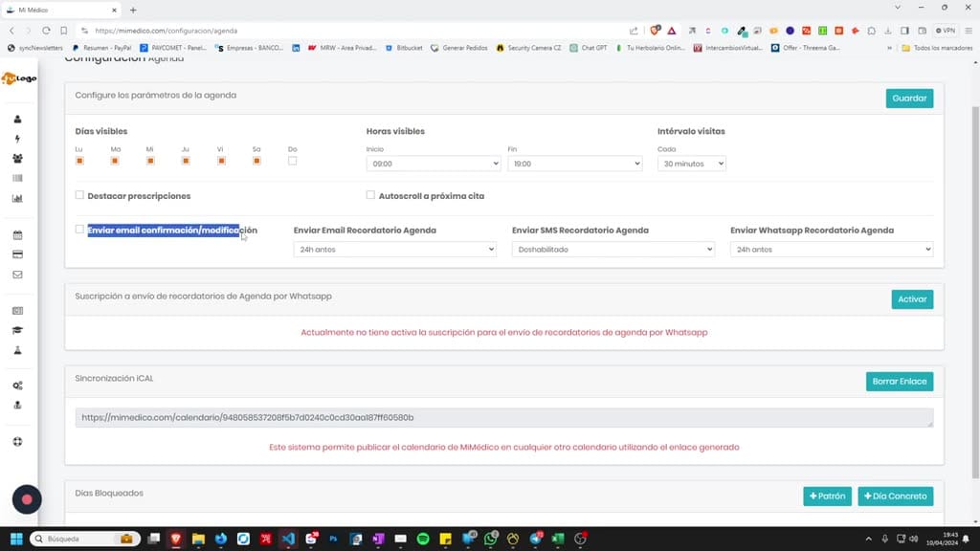Click the Brave Rewards triangle icon

pos(672,30)
